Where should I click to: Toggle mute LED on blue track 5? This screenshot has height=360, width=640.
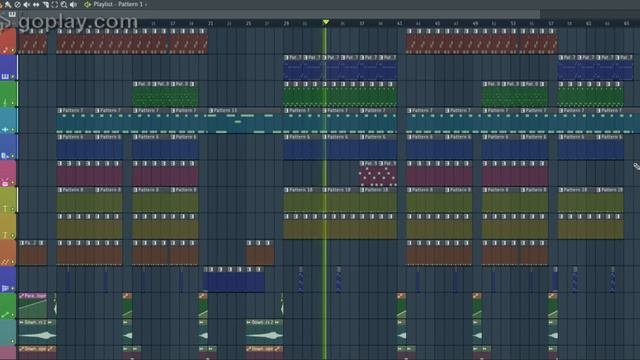tap(13, 156)
